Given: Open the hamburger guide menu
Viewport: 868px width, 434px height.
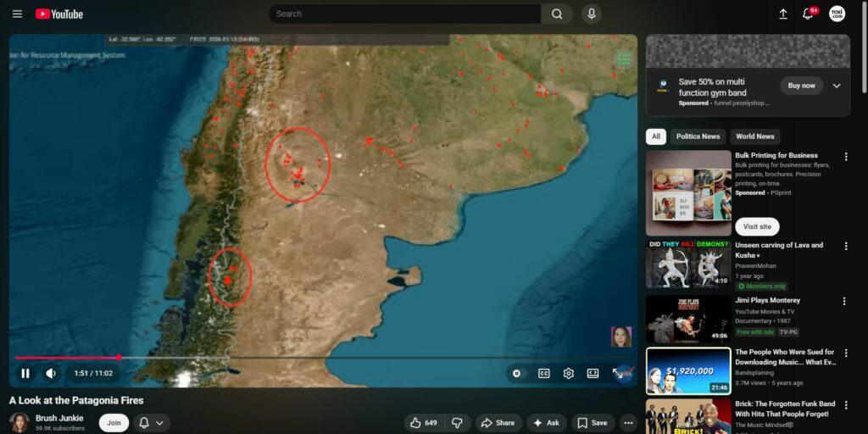Looking at the screenshot, I should [x=17, y=14].
